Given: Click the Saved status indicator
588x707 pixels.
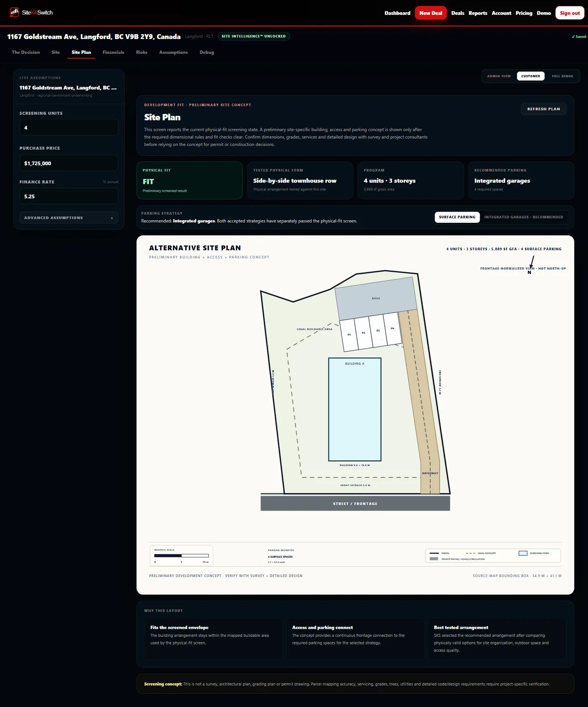Looking at the screenshot, I should [579, 37].
